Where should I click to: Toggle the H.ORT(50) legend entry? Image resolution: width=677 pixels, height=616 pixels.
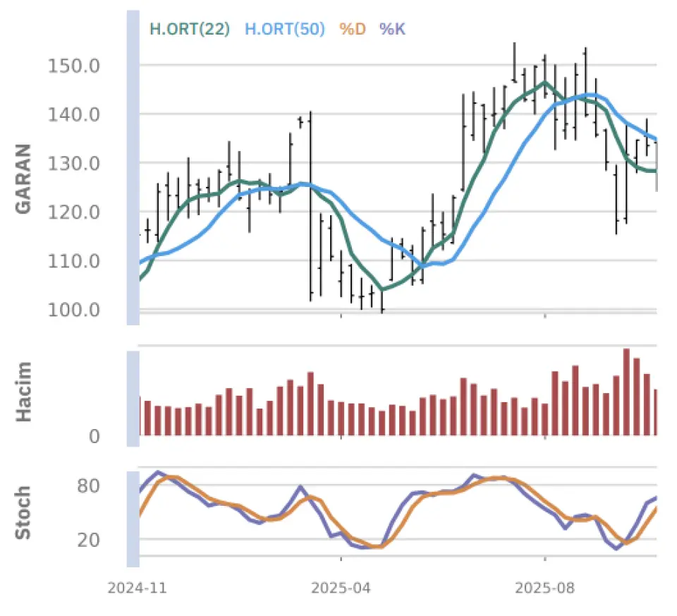pos(284,29)
